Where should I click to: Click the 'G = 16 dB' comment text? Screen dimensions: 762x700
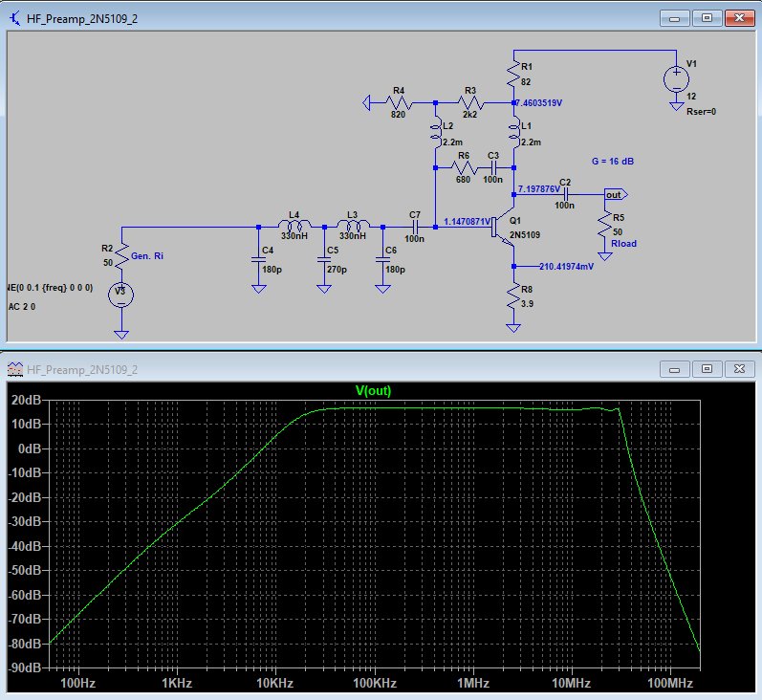(x=612, y=161)
